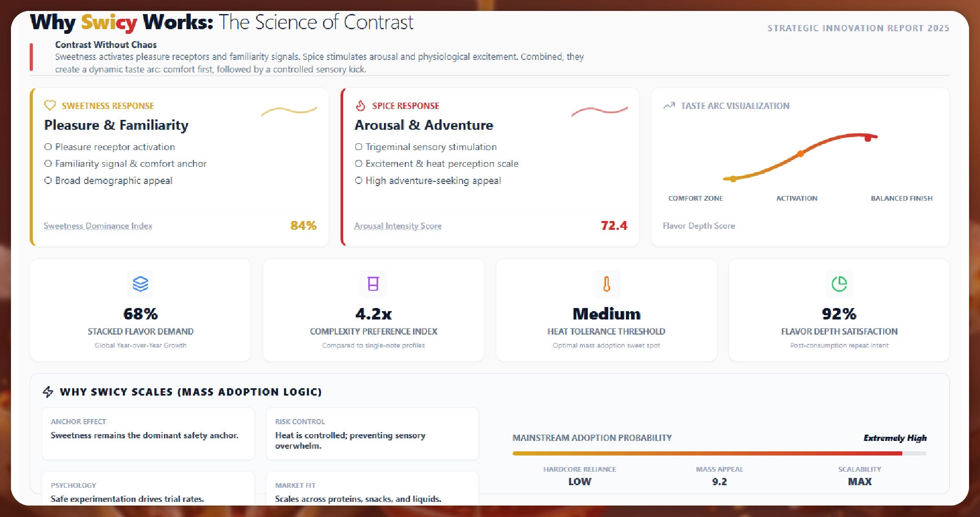
Task: Click the Strategic Innovation Report 2025 label
Action: tap(858, 28)
